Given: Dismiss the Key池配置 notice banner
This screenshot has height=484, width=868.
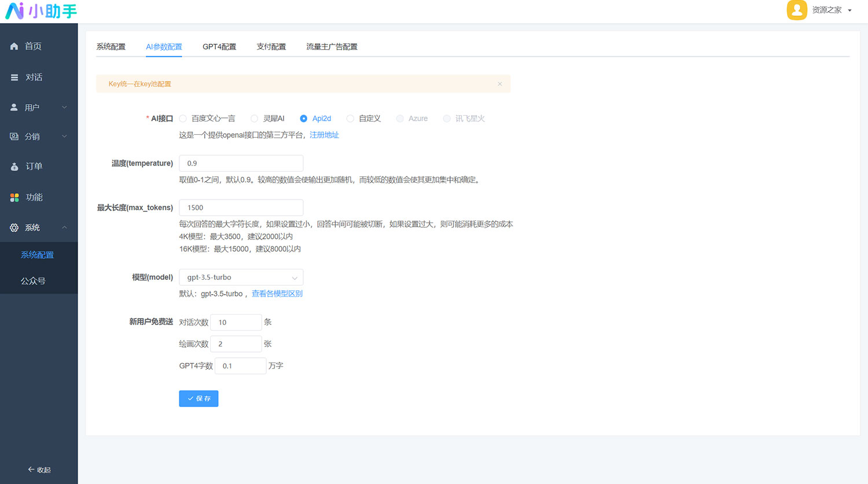Looking at the screenshot, I should 499,83.
